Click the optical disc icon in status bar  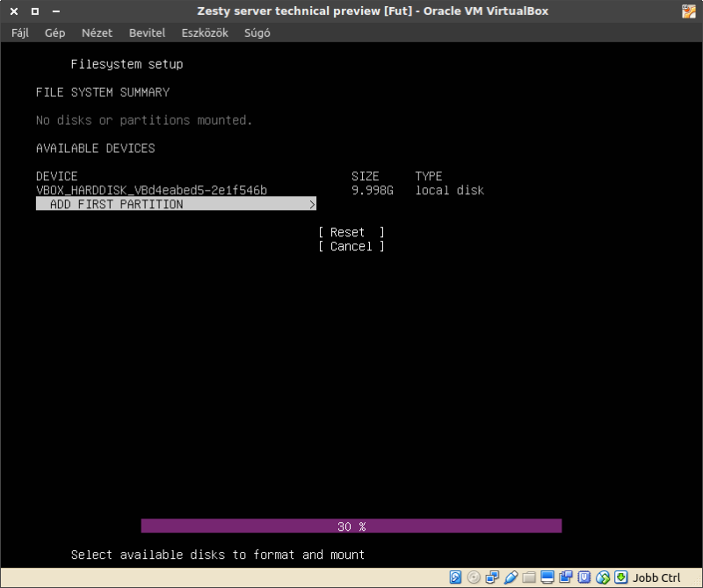click(x=474, y=577)
